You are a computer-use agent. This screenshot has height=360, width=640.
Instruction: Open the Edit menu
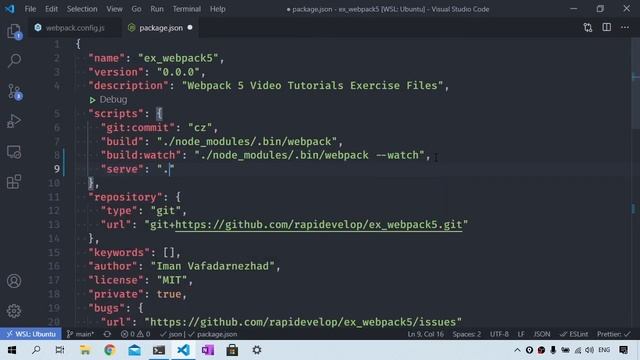51,9
